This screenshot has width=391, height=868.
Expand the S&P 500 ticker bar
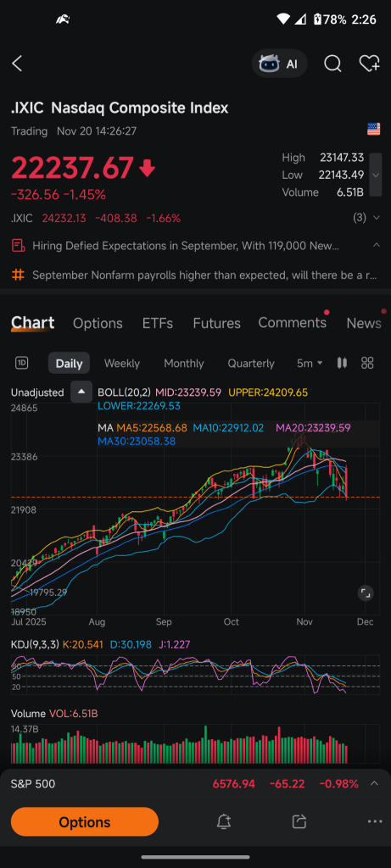374,783
